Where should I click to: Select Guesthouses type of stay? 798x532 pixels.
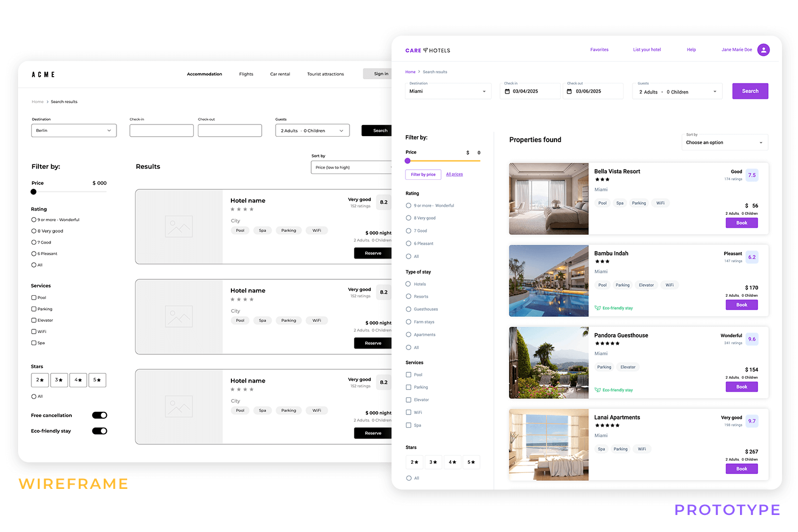tap(409, 309)
